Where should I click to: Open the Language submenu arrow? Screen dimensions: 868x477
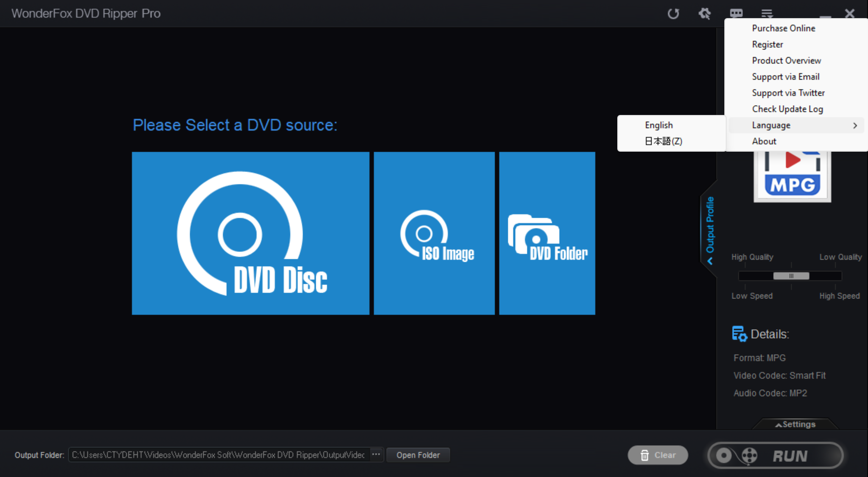point(855,126)
